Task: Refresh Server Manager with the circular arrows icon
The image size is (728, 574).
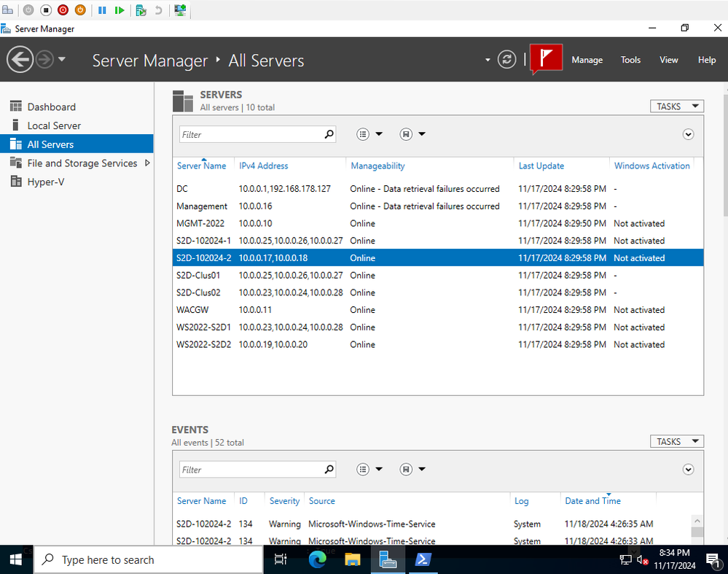Action: [506, 60]
